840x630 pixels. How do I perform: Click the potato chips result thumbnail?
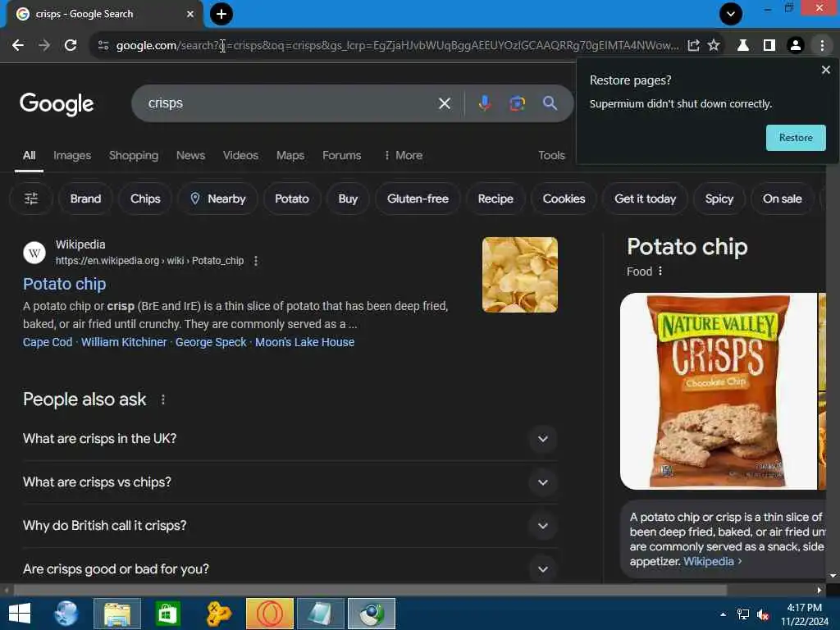click(x=519, y=275)
